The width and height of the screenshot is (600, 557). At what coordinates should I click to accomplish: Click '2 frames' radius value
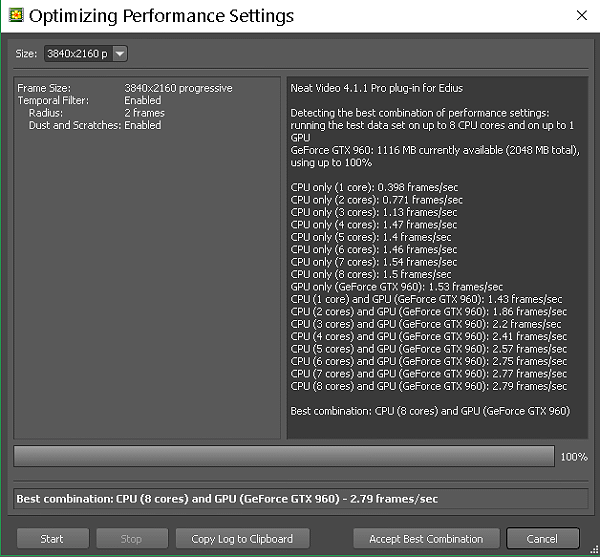coord(145,113)
